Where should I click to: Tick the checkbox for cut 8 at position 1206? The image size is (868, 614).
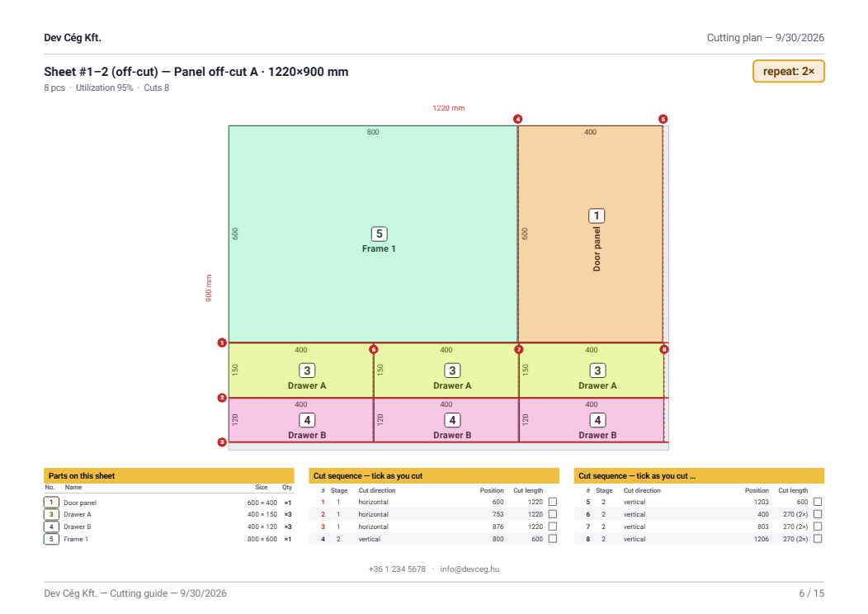pos(818,539)
